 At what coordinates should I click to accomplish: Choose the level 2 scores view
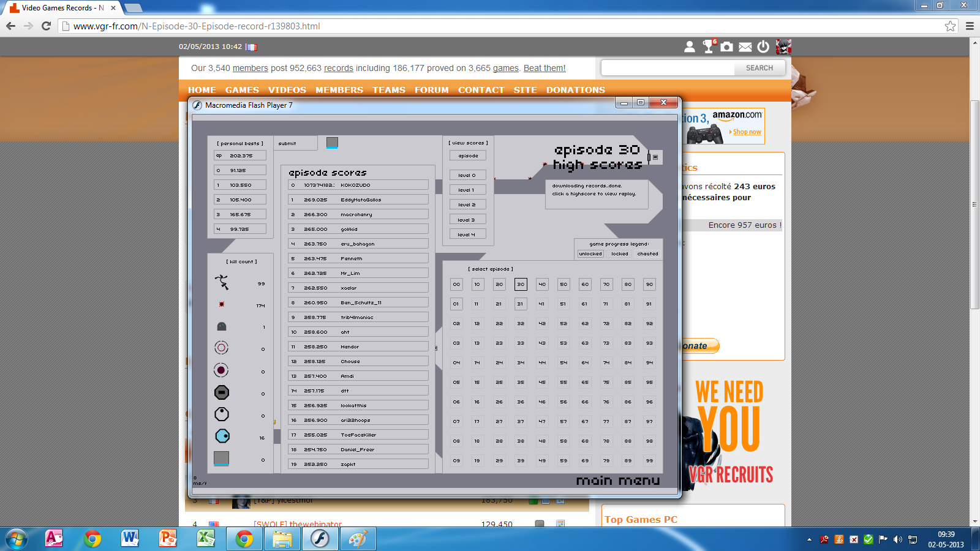pos(467,204)
